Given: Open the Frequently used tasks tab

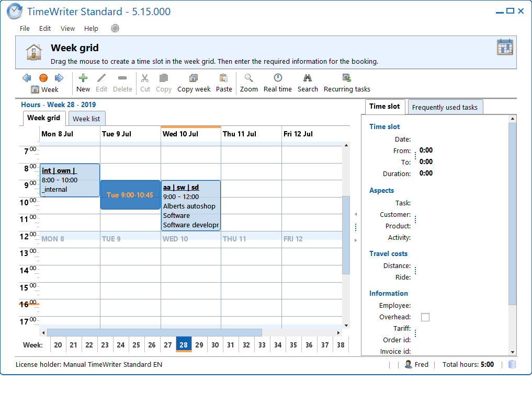Looking at the screenshot, I should 445,107.
